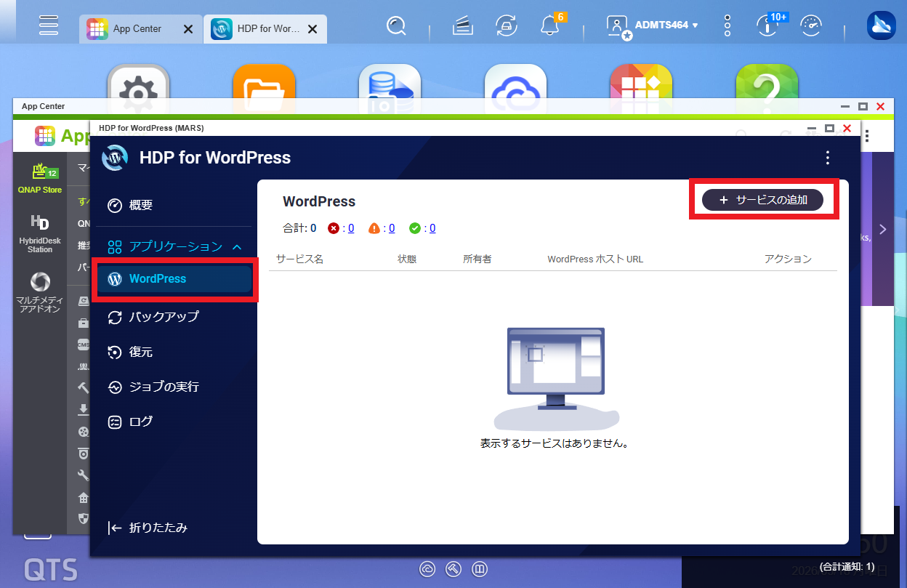Select HybridDesk Station in App Center sidebar
This screenshot has height=588, width=907.
pyautogui.click(x=40, y=234)
